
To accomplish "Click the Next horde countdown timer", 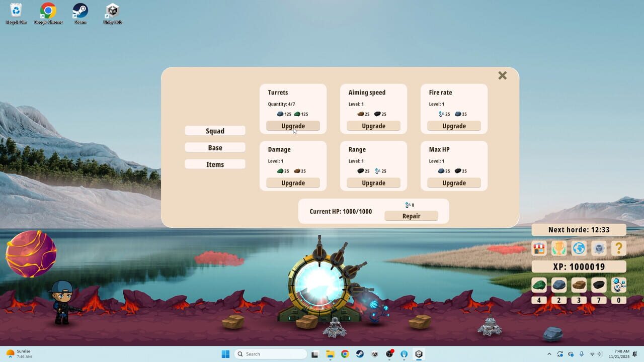I will click(579, 229).
